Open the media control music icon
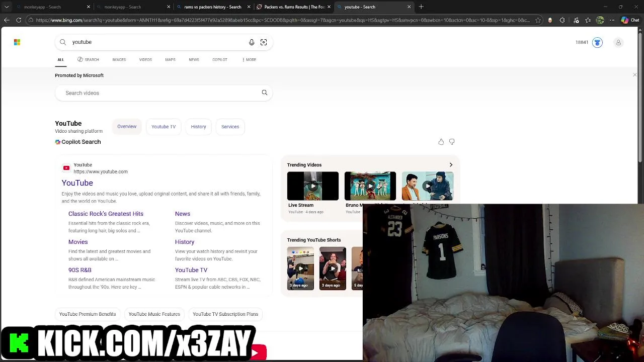Viewport: 644px width, 362px height. click(576, 20)
